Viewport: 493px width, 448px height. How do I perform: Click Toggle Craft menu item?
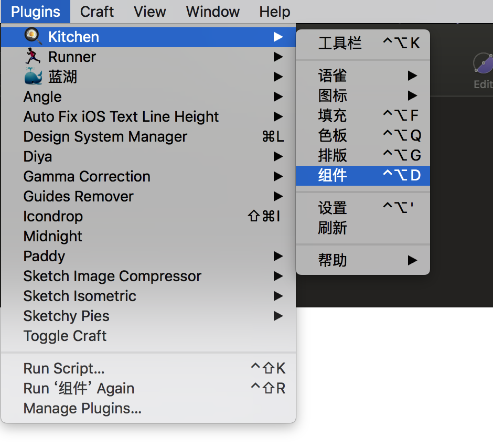(x=65, y=336)
